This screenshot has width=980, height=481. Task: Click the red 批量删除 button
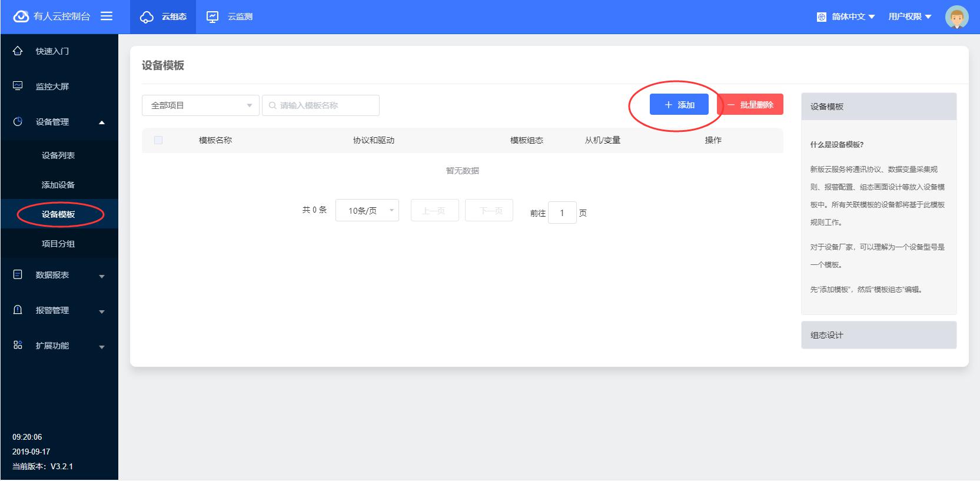pos(750,105)
